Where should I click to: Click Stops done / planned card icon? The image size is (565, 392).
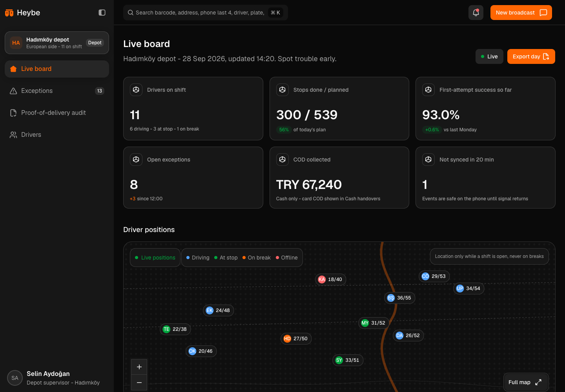point(282,90)
